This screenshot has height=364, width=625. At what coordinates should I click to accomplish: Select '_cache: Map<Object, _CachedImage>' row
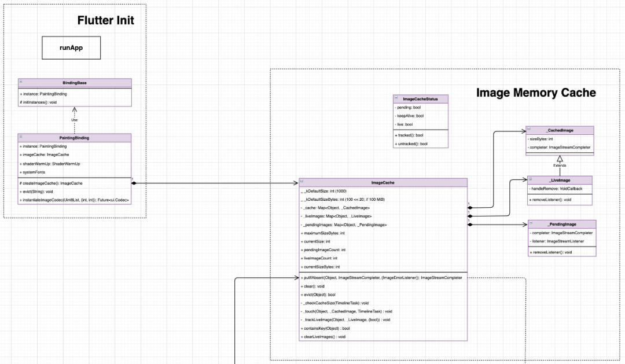pyautogui.click(x=383, y=208)
